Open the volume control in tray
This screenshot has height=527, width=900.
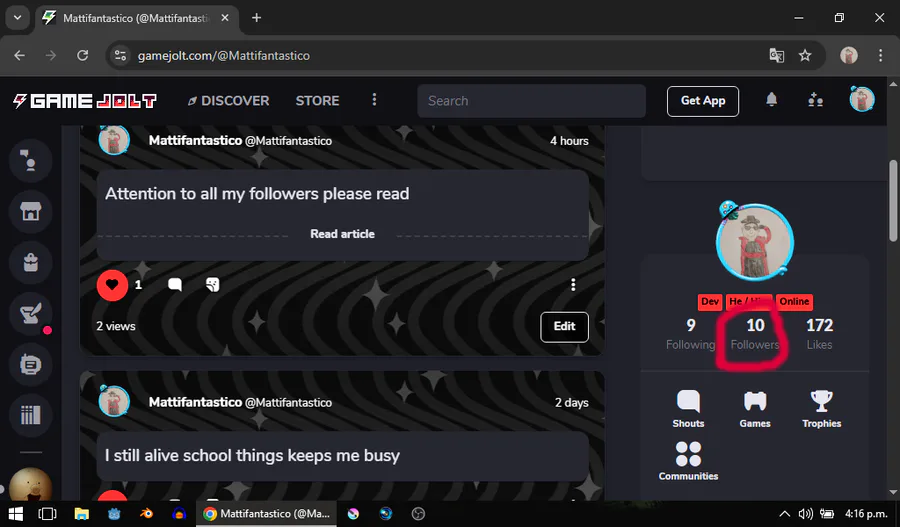[806, 514]
